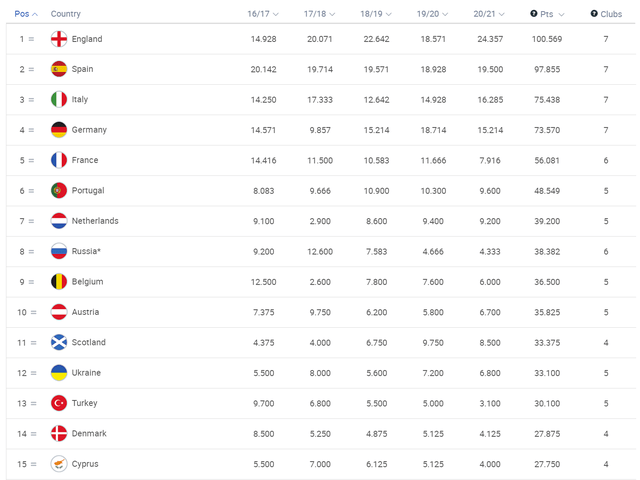Open the Netherlands country link
The height and width of the screenshot is (480, 640).
[95, 221]
